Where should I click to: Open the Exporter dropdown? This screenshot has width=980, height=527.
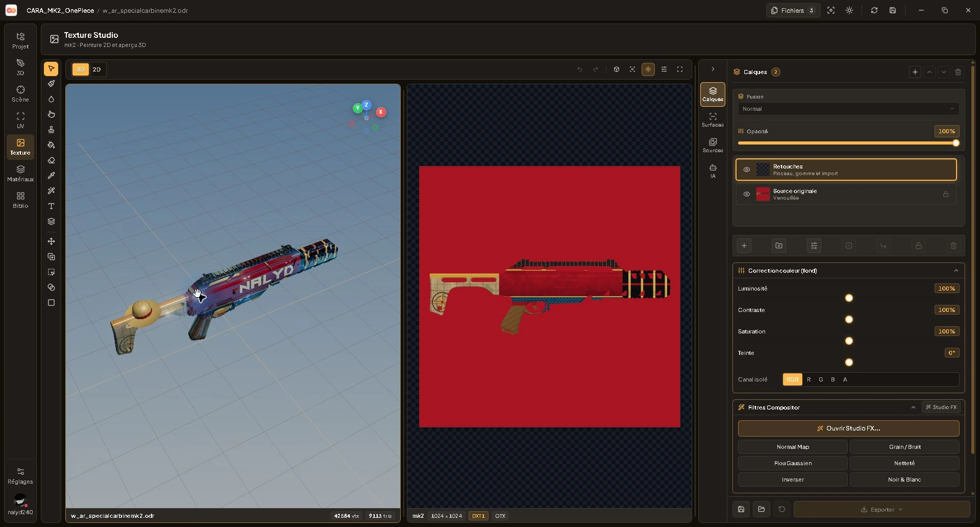[x=881, y=509]
